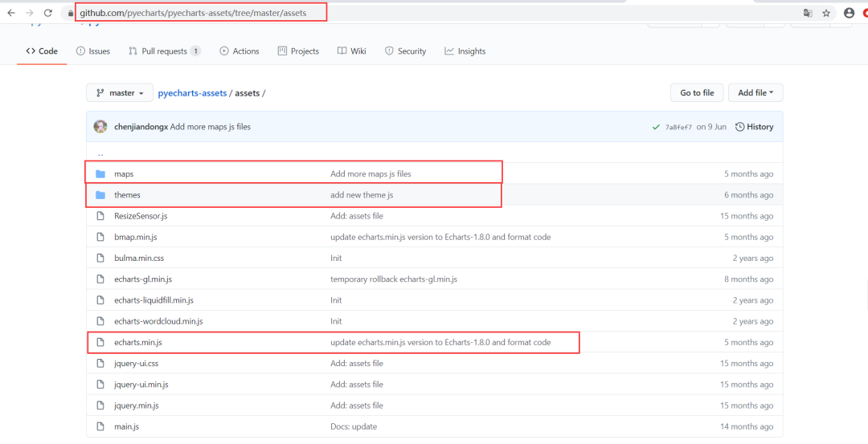Open the Insights tab
The height and width of the screenshot is (444, 868).
[465, 51]
